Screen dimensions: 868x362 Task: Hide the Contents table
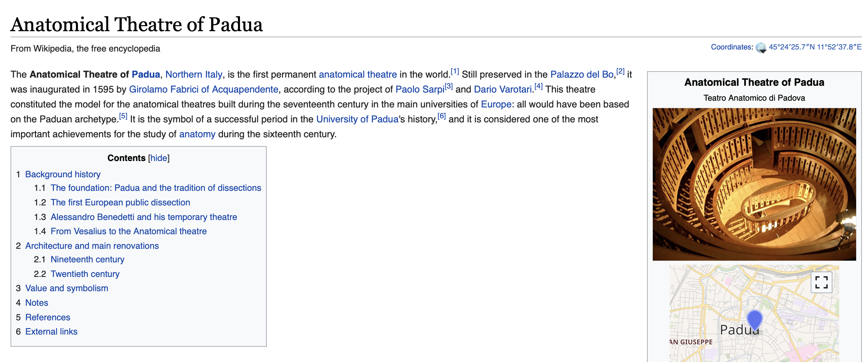159,158
